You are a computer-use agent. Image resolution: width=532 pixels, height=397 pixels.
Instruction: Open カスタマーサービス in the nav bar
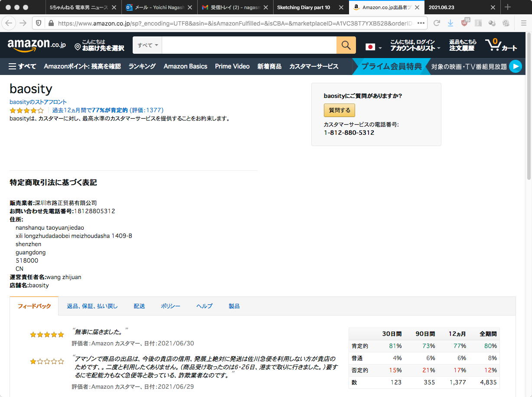click(x=314, y=66)
